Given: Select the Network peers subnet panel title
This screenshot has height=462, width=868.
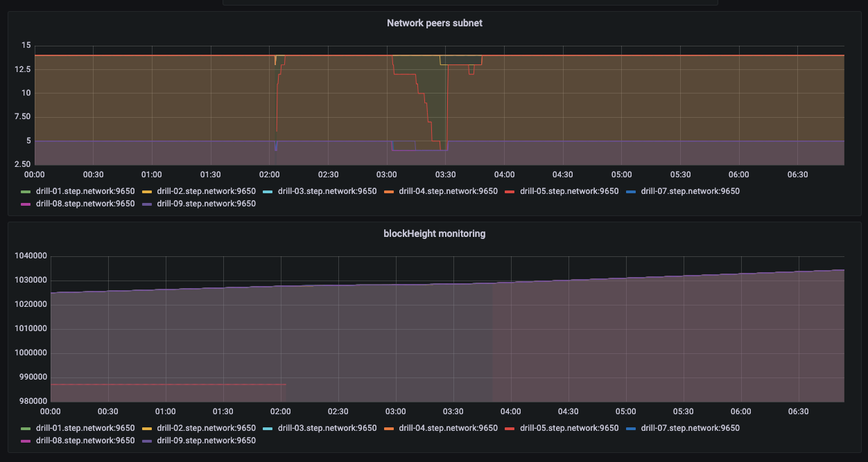Looking at the screenshot, I should 435,23.
